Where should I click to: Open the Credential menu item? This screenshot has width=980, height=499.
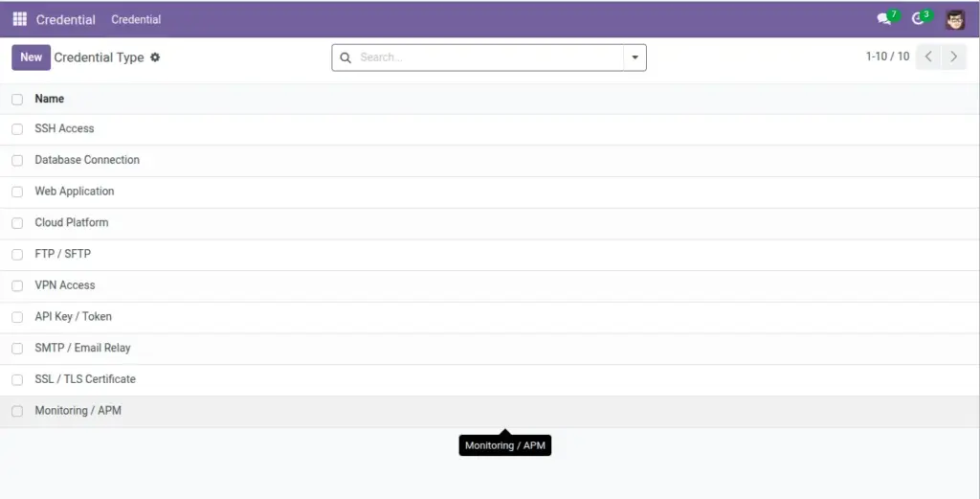coord(136,19)
